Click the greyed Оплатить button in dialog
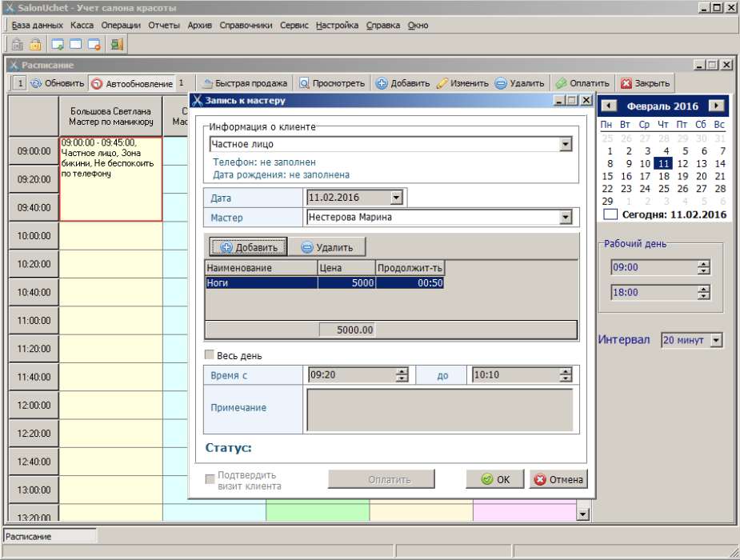The image size is (740, 560). pyautogui.click(x=382, y=479)
